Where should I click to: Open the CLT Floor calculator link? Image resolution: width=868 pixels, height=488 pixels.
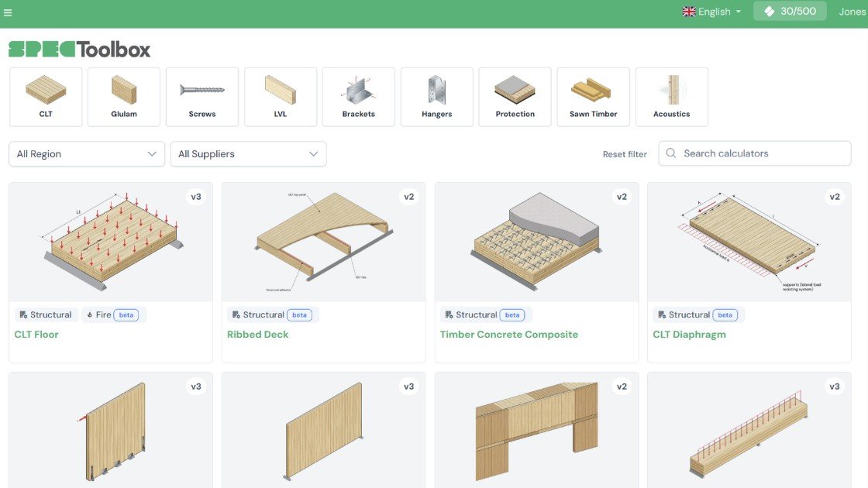36,334
